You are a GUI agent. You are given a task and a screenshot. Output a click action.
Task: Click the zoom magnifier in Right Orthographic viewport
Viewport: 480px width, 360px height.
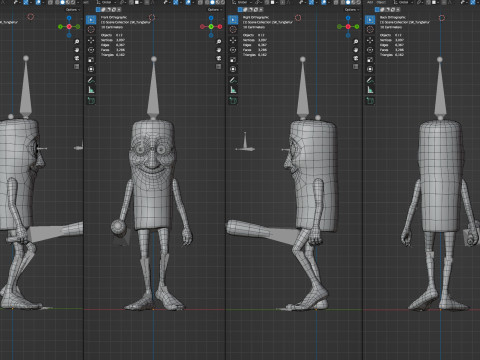coord(356,41)
